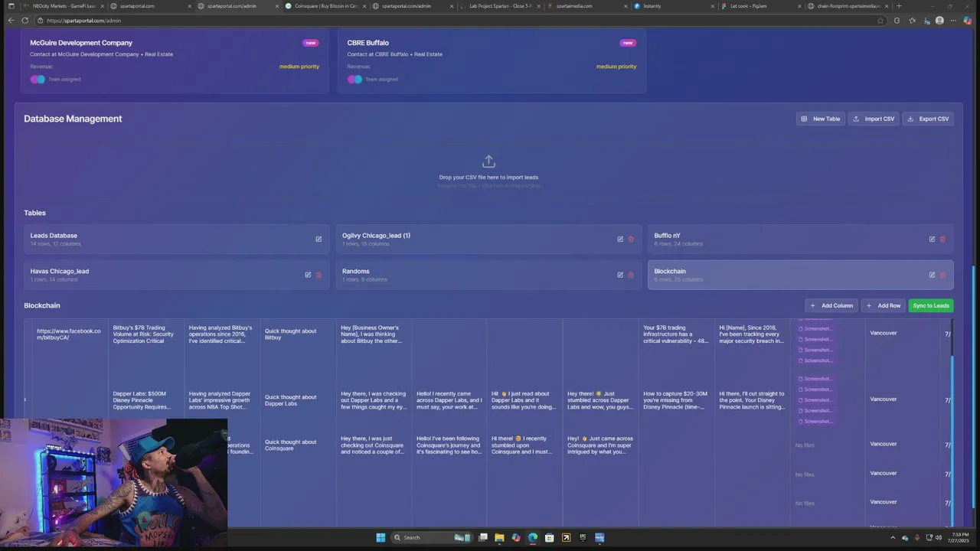Delete the Havas Chicago_lead table
Image resolution: width=980 pixels, height=551 pixels.
tap(318, 275)
